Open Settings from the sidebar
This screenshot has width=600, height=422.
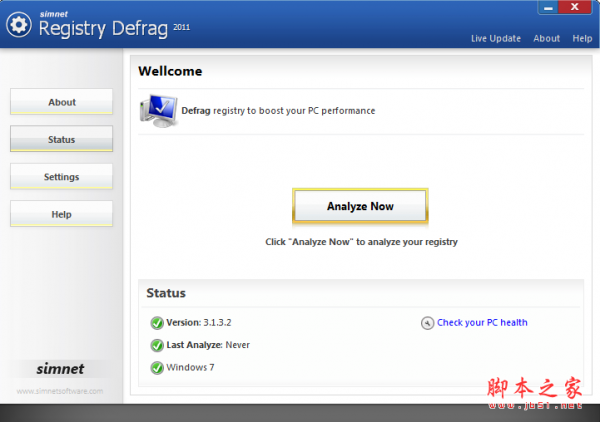coord(62,176)
